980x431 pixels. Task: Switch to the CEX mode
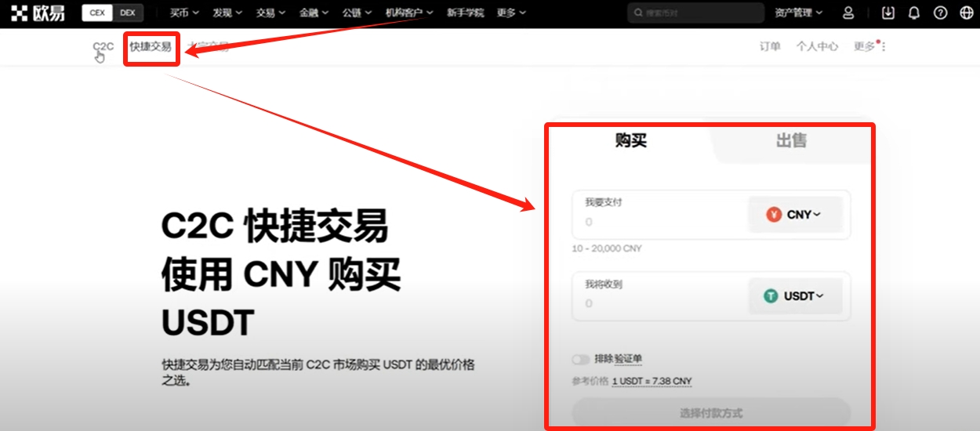click(97, 13)
